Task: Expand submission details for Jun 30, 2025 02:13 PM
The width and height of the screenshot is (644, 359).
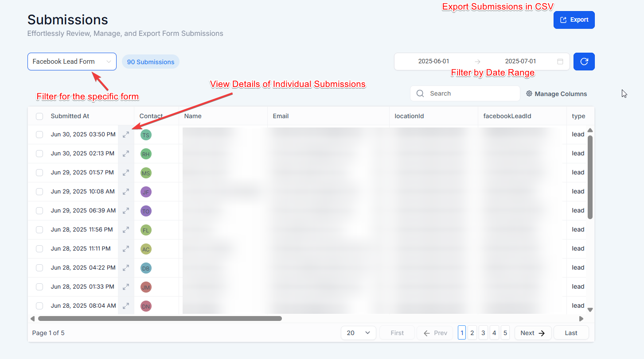Action: (x=126, y=154)
